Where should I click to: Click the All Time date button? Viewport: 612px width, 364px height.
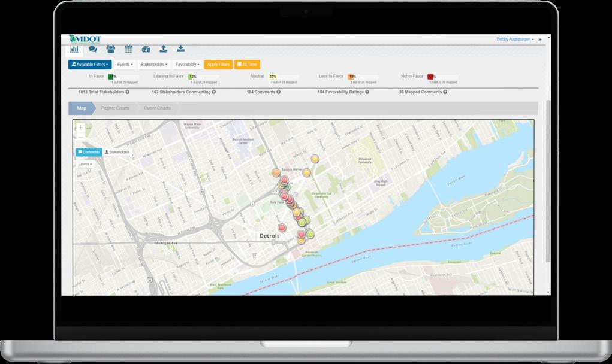[247, 65]
